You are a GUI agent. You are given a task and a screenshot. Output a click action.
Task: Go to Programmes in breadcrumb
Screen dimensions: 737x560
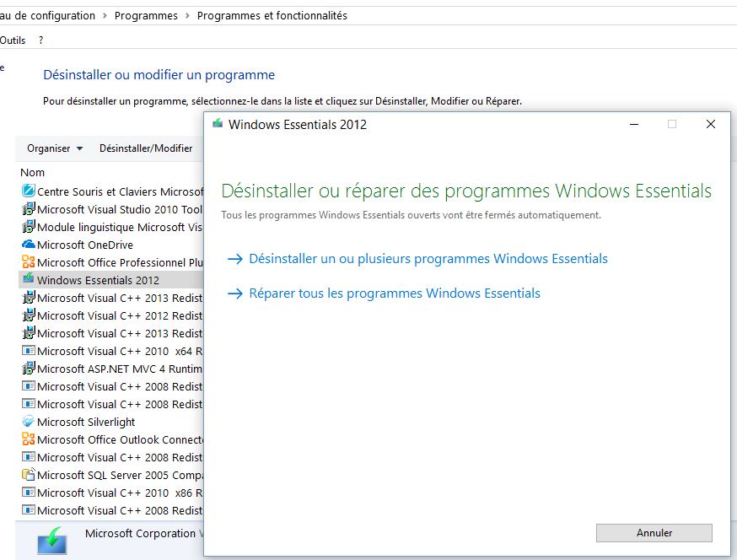click(146, 15)
